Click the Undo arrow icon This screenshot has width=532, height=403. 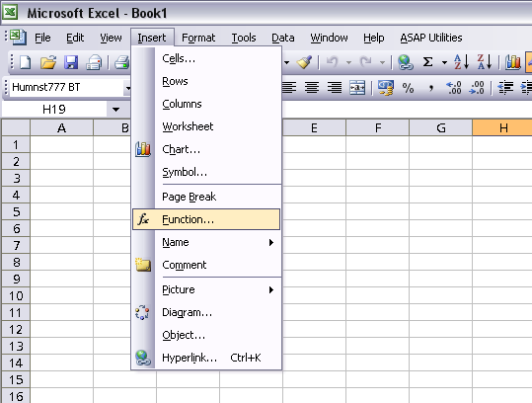(333, 62)
